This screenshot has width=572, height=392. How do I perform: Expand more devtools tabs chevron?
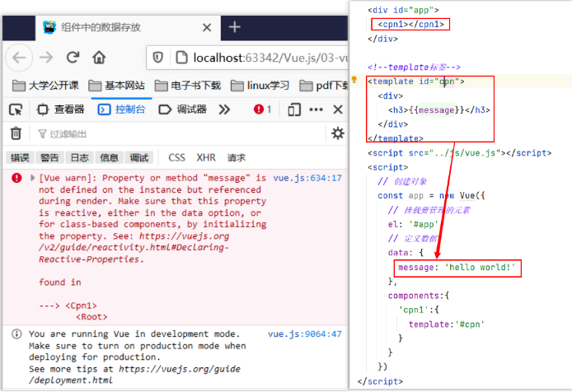point(224,110)
